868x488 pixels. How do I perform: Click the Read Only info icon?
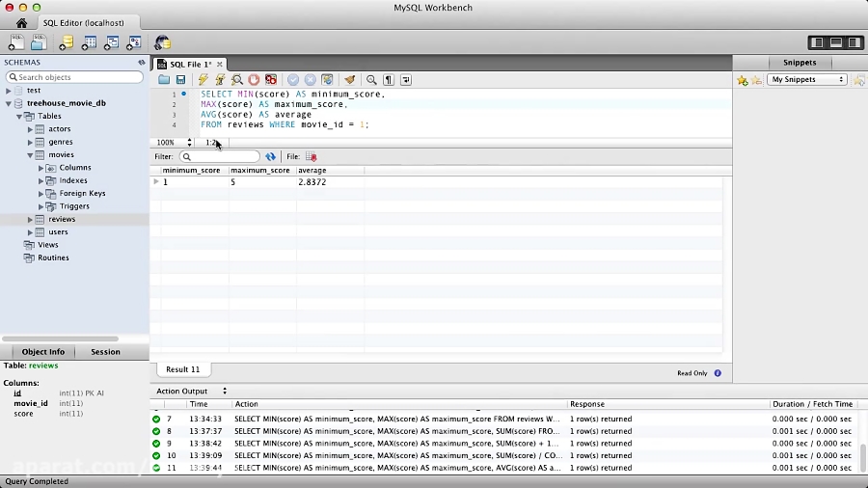pyautogui.click(x=718, y=373)
